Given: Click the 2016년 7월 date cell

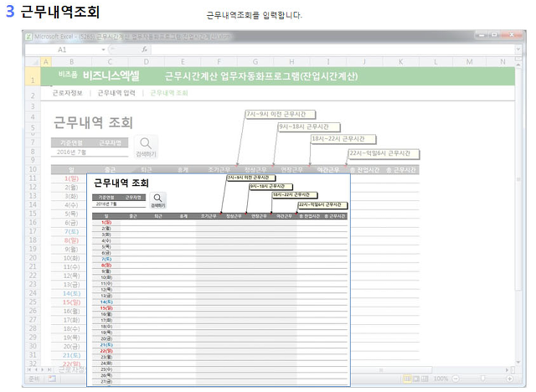Looking at the screenshot, I should tap(71, 152).
